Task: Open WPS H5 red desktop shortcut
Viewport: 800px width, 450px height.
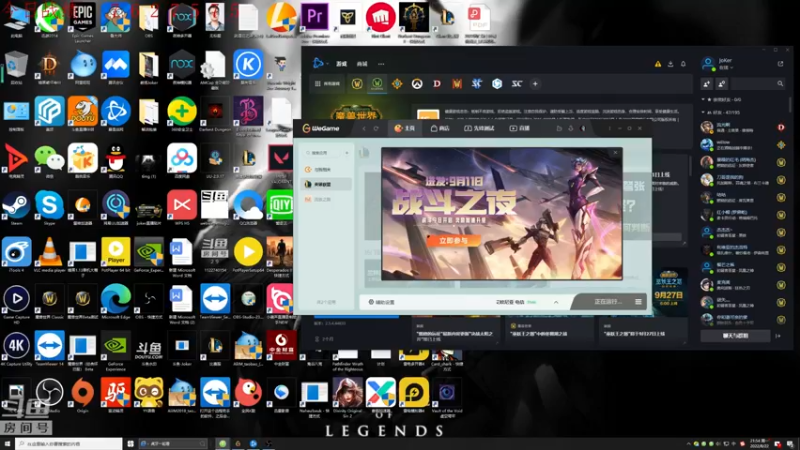Action: 182,208
